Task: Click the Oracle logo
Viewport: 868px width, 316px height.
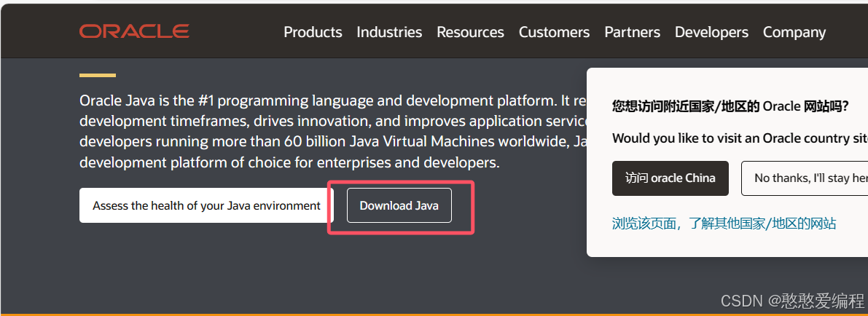Action: [134, 31]
